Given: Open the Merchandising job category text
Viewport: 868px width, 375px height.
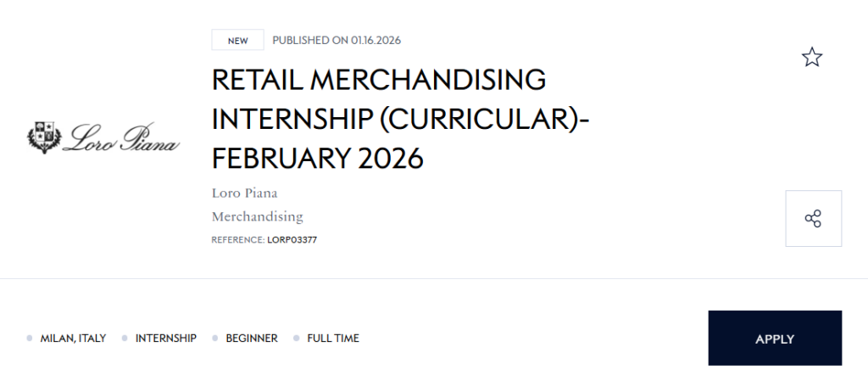Looking at the screenshot, I should coord(257,216).
